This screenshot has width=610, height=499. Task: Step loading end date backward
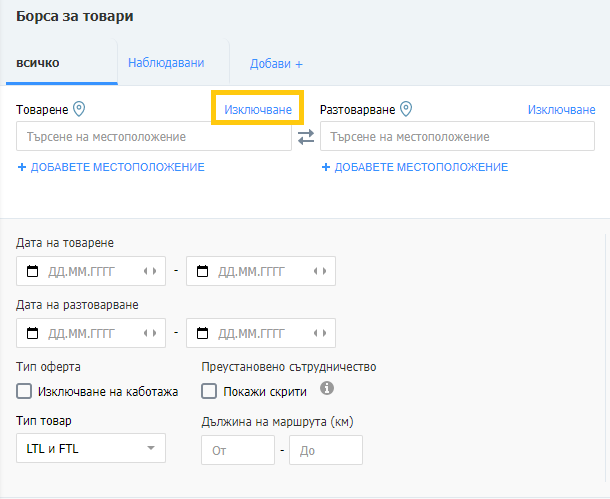[316, 271]
